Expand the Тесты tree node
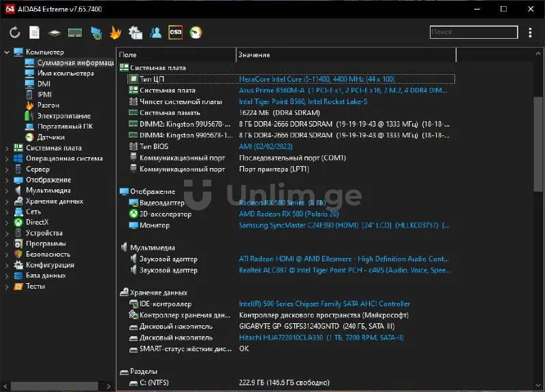 [7, 287]
